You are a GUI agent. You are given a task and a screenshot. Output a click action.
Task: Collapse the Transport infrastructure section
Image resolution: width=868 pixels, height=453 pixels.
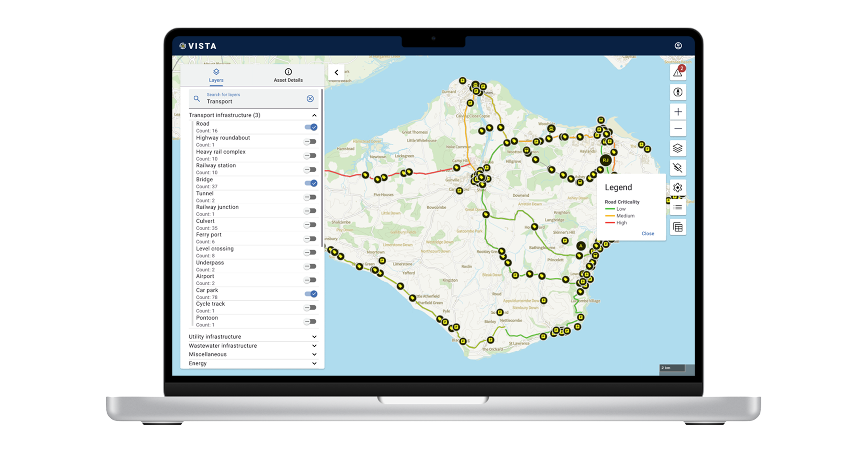pos(314,115)
